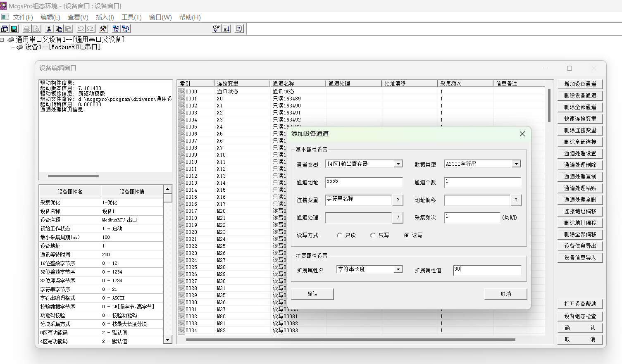Click the help question mark toolbar icon

click(x=239, y=29)
